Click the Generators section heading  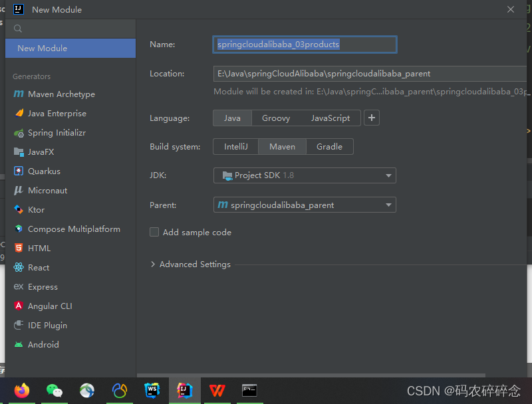point(31,76)
